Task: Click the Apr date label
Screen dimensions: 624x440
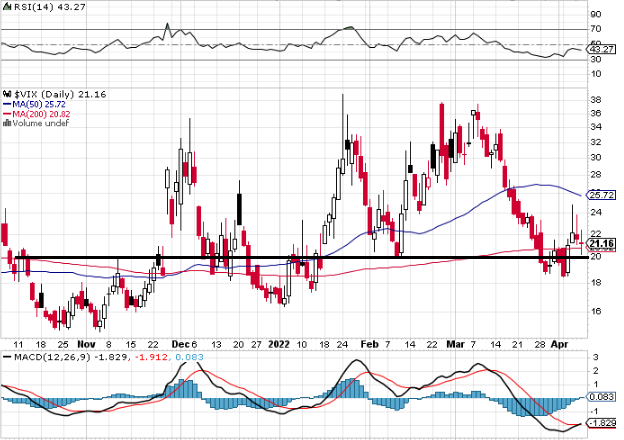Action: click(559, 344)
